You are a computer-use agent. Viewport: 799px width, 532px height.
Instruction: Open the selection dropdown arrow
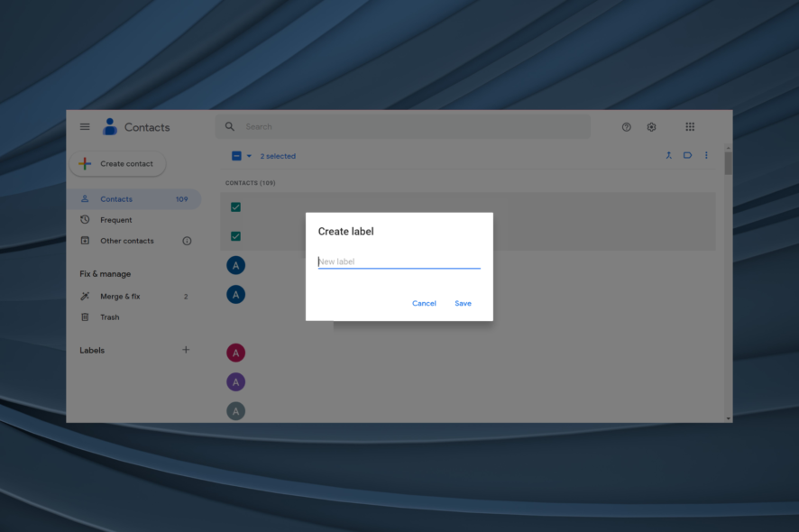tap(247, 155)
